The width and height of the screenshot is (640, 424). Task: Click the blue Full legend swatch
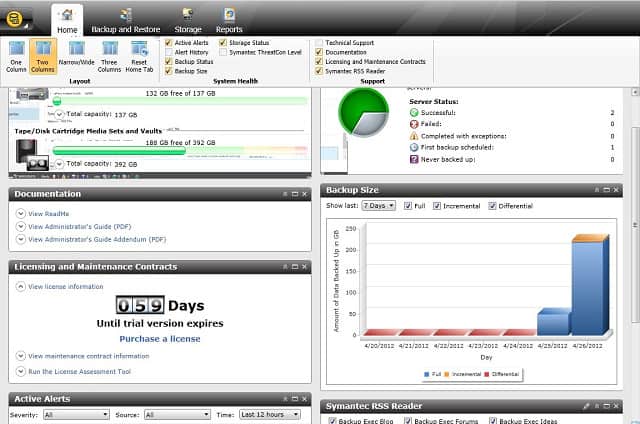pos(427,374)
